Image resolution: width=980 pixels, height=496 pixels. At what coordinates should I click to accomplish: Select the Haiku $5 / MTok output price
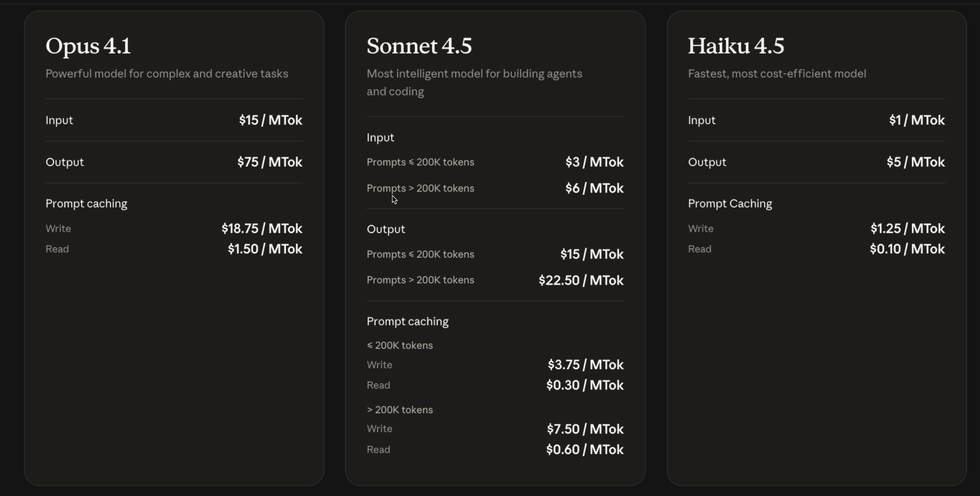click(916, 162)
